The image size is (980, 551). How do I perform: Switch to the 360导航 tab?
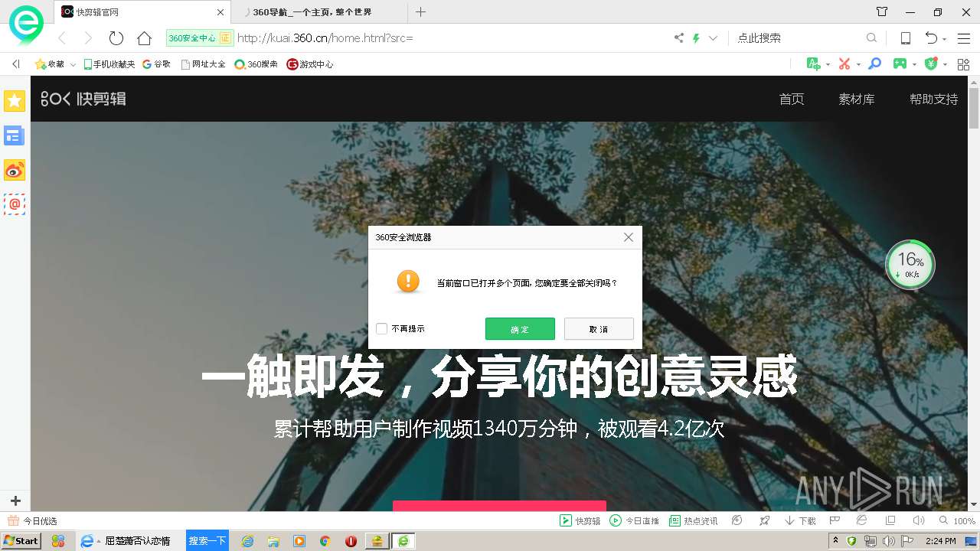pos(318,11)
